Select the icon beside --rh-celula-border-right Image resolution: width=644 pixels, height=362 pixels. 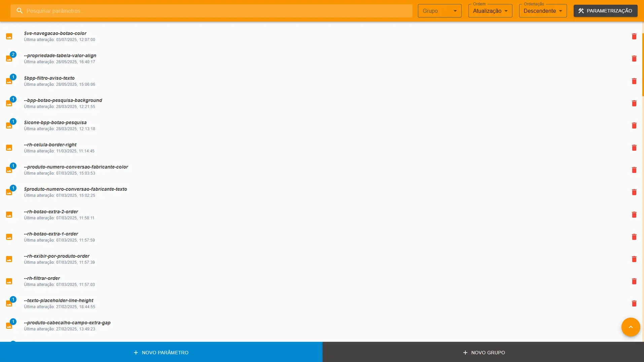(9, 148)
